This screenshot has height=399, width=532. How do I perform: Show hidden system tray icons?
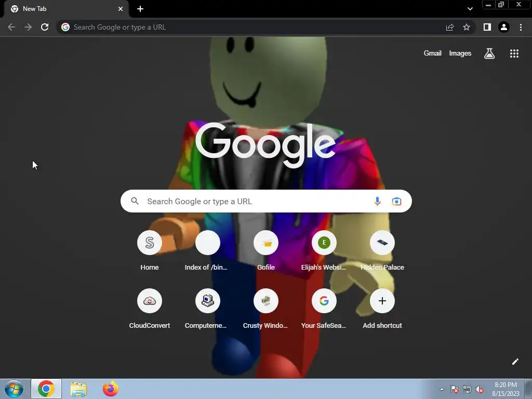point(442,389)
